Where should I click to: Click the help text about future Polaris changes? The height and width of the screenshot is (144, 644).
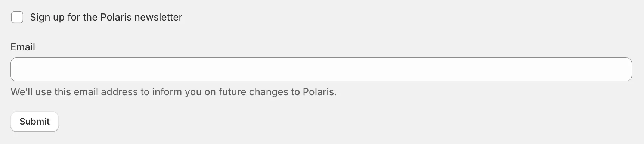click(174, 92)
